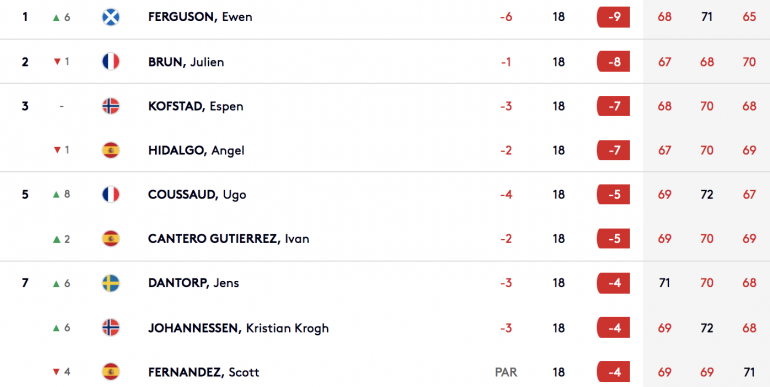
Task: Click the green up arrow for Ferguson
Action: pos(56,18)
